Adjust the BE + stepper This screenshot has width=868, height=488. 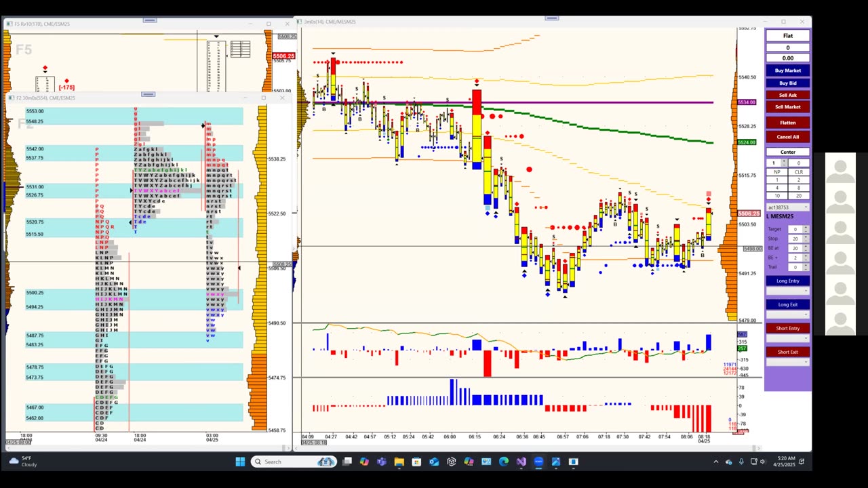click(x=806, y=258)
